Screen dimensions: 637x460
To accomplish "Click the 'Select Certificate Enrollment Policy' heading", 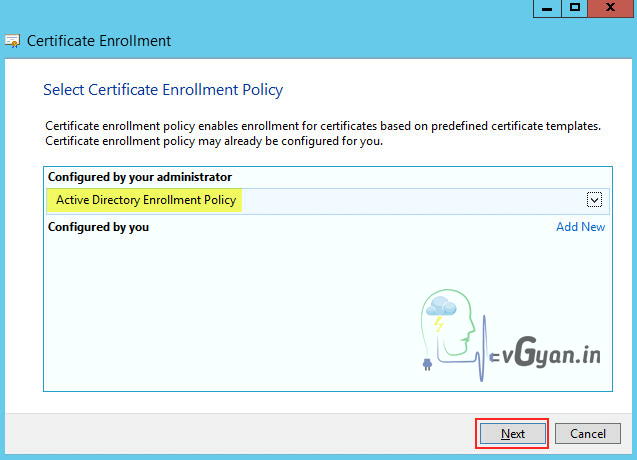I will point(163,90).
